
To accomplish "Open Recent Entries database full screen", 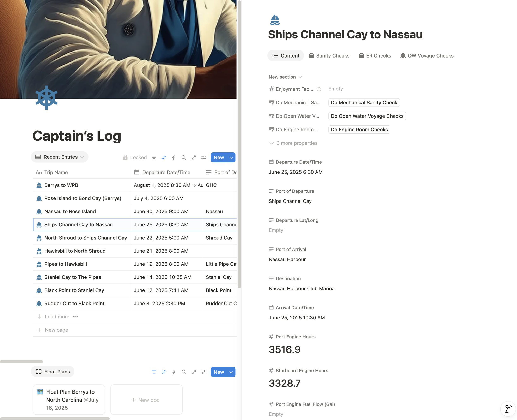I will point(193,157).
